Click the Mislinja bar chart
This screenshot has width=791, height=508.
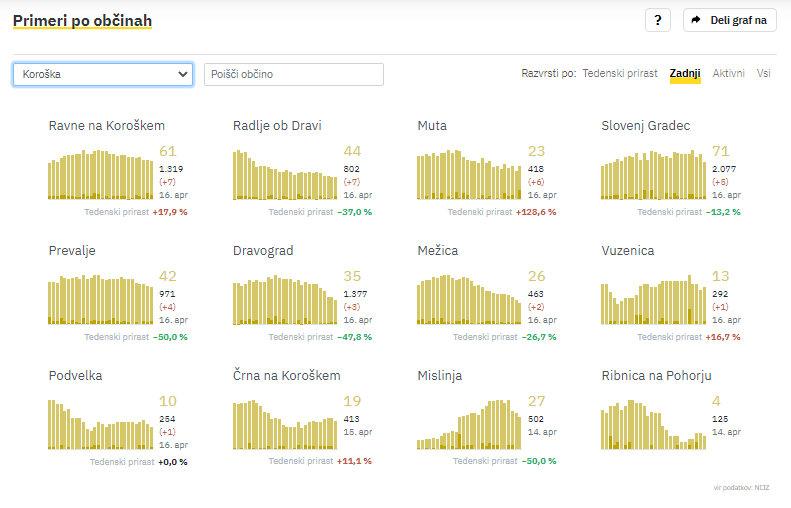[x=469, y=425]
